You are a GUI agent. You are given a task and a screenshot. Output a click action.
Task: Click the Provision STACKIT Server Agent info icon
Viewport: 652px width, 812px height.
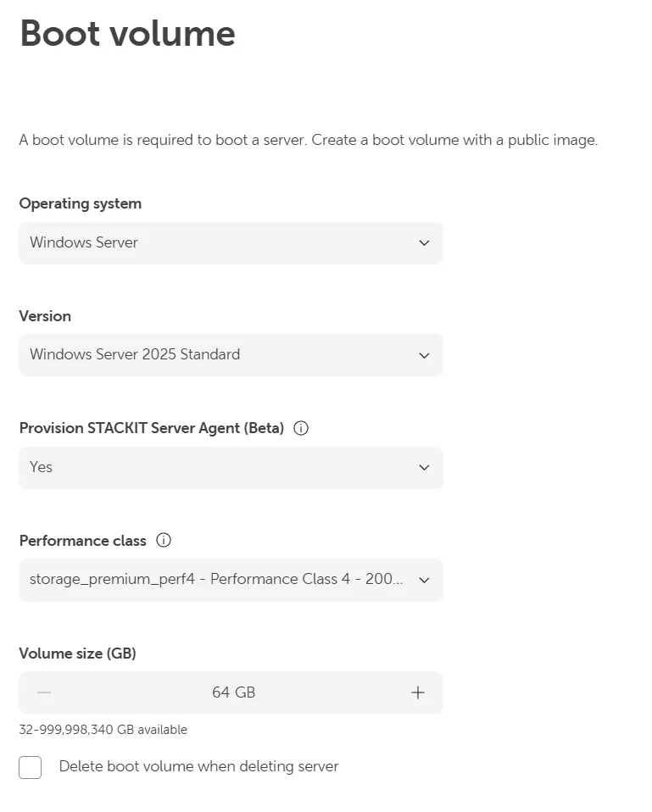pos(300,428)
